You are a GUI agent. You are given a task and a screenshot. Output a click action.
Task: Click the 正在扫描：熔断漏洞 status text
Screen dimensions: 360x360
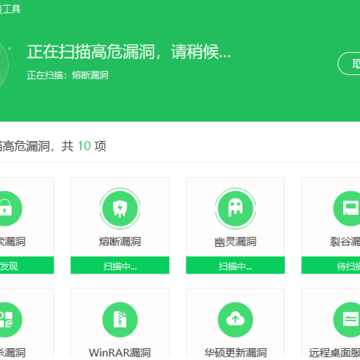point(68,75)
